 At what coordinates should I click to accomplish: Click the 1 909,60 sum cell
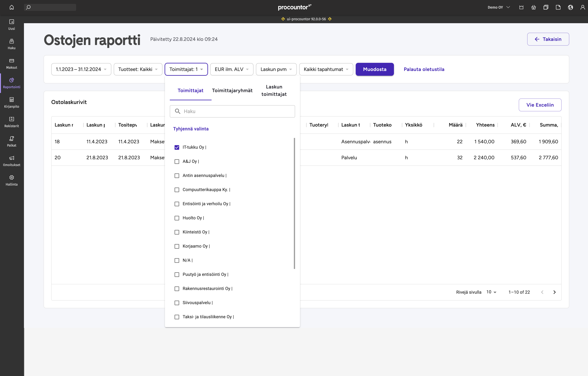(x=548, y=142)
